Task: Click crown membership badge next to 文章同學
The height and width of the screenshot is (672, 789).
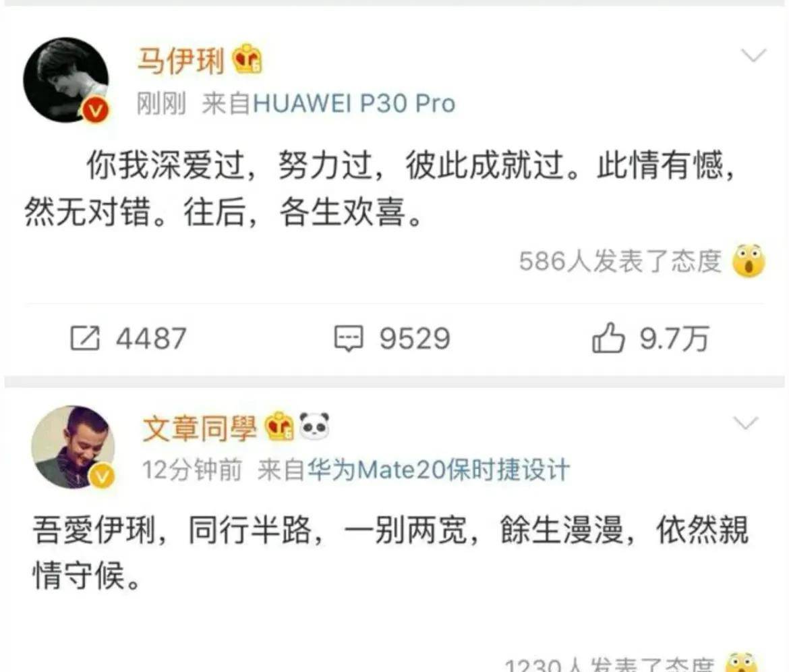Action: 279,426
